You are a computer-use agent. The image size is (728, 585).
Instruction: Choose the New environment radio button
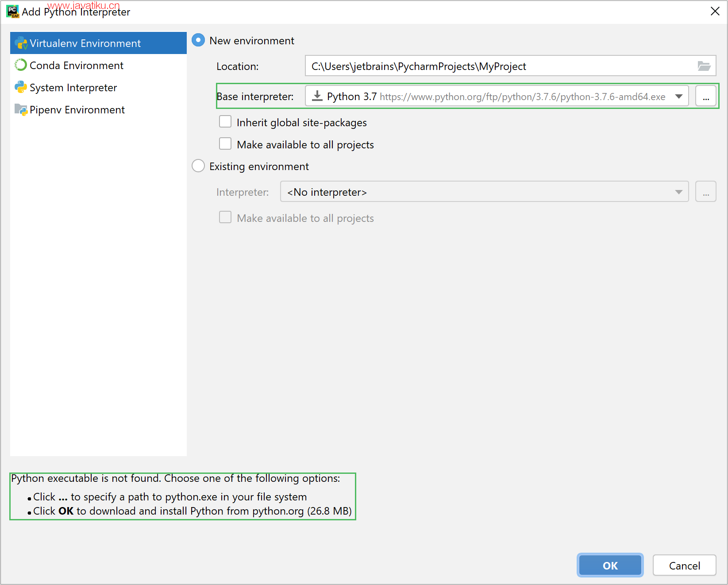point(198,40)
